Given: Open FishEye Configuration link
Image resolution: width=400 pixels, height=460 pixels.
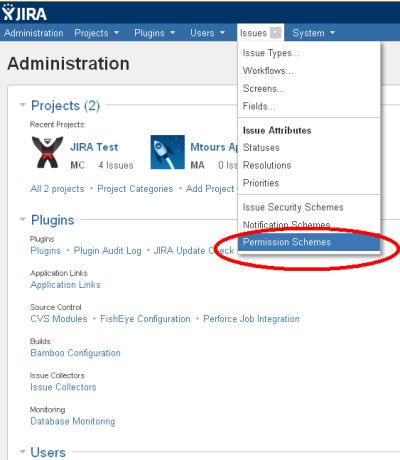Looking at the screenshot, I should pos(145,319).
